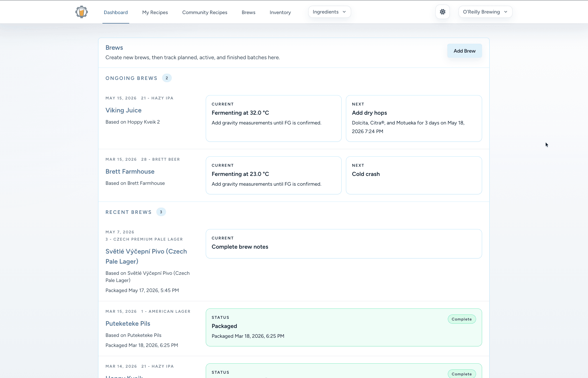Open Světlé Výčepní Pivo brew

[x=146, y=256]
